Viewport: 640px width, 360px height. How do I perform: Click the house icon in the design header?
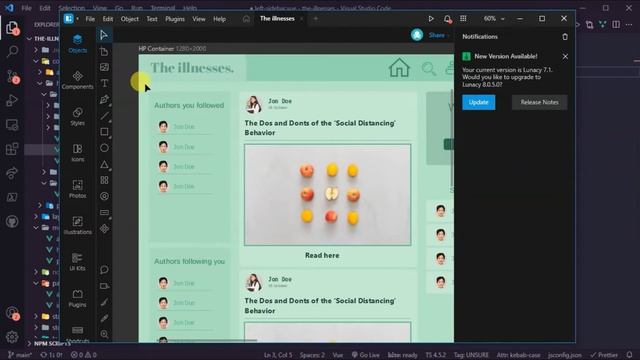399,68
